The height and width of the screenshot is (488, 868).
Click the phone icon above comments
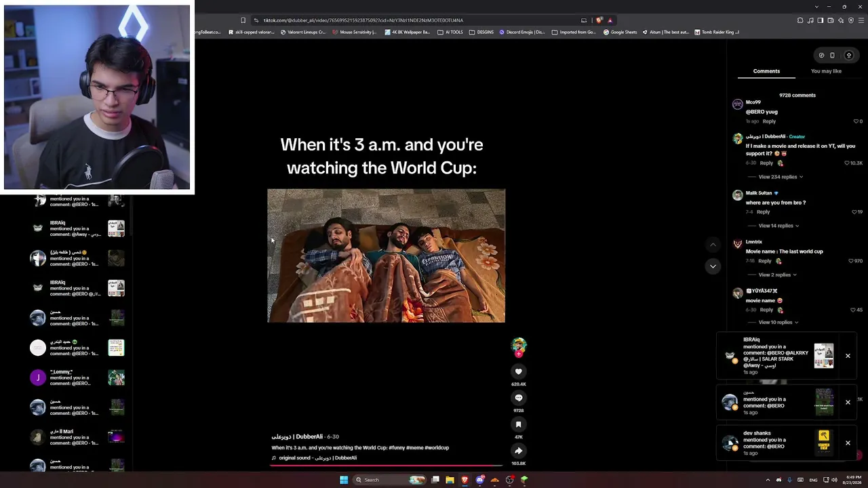point(832,56)
